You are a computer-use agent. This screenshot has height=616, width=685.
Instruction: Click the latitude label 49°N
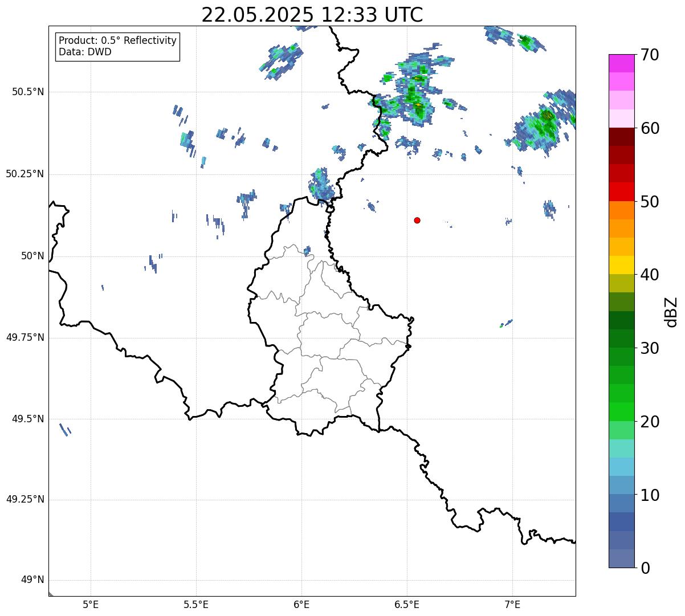pyautogui.click(x=32, y=580)
